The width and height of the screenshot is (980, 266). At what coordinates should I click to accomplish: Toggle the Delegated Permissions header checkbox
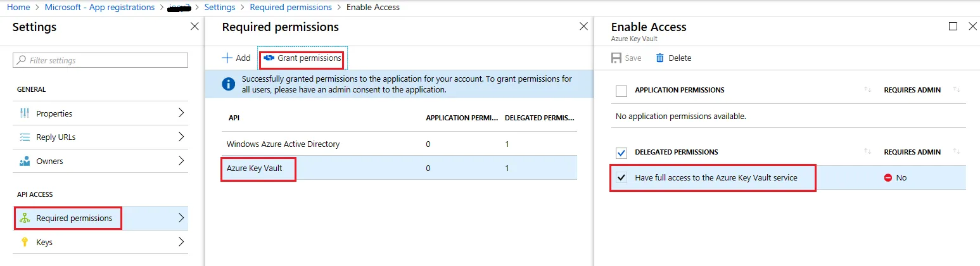click(x=621, y=153)
